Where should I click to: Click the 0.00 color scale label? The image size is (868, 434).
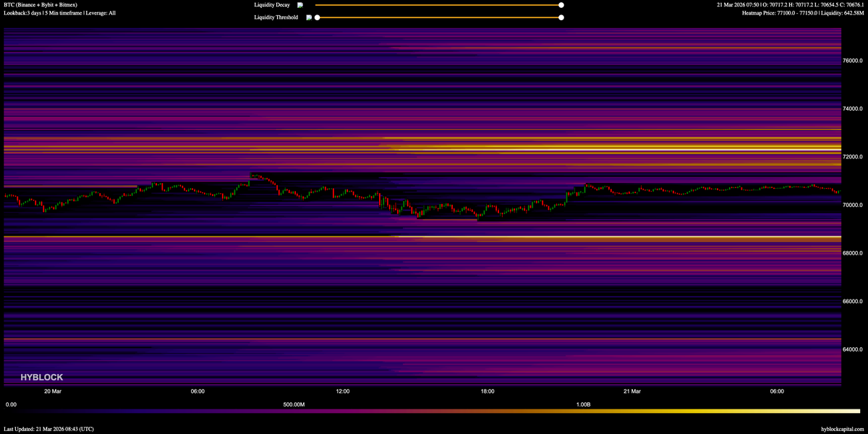point(11,404)
